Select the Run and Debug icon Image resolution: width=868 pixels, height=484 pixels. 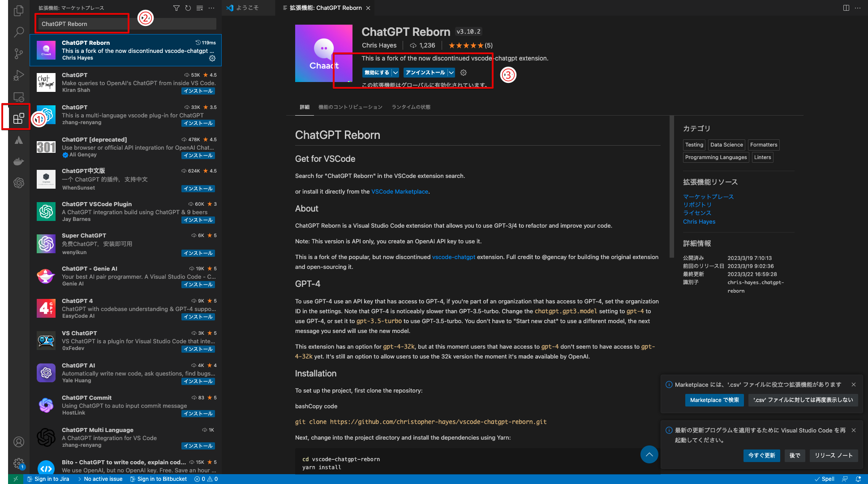coord(18,75)
